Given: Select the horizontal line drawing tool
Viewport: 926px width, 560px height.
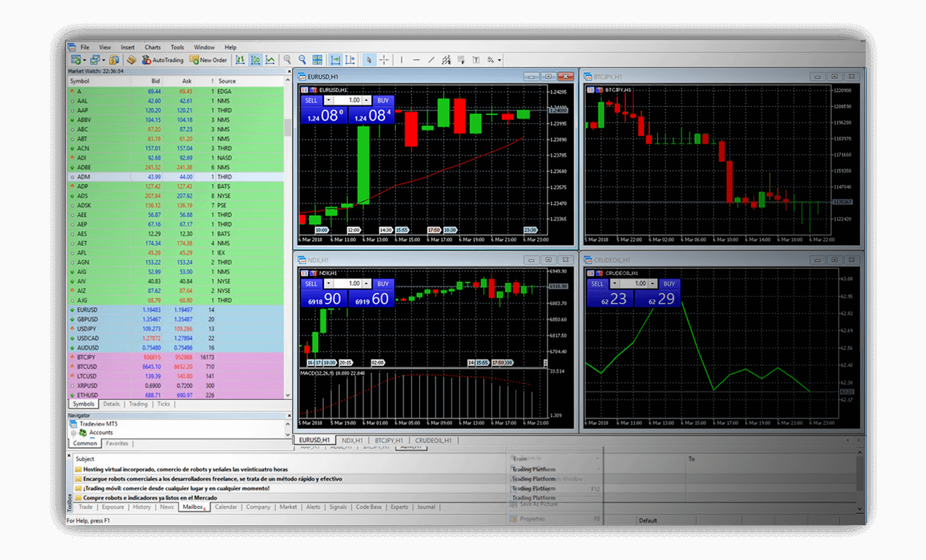Looking at the screenshot, I should pos(416,60).
